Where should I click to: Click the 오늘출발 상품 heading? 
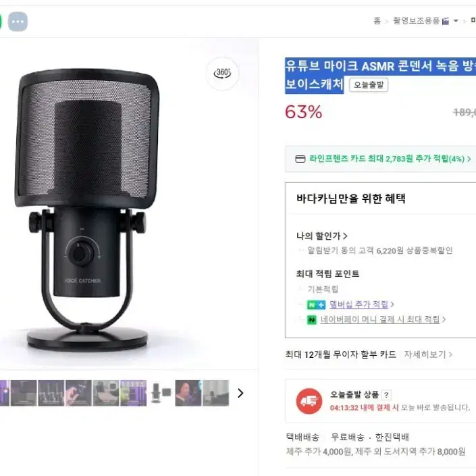354,395
